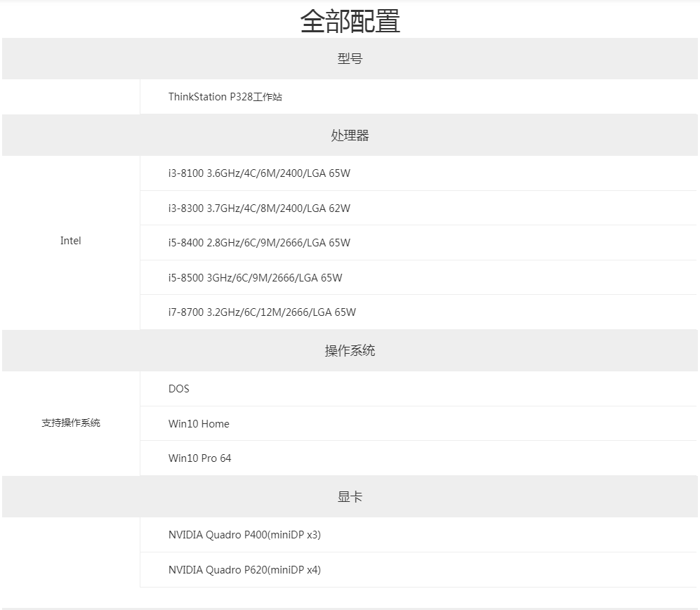Click the 全部配置 page title

point(350,20)
